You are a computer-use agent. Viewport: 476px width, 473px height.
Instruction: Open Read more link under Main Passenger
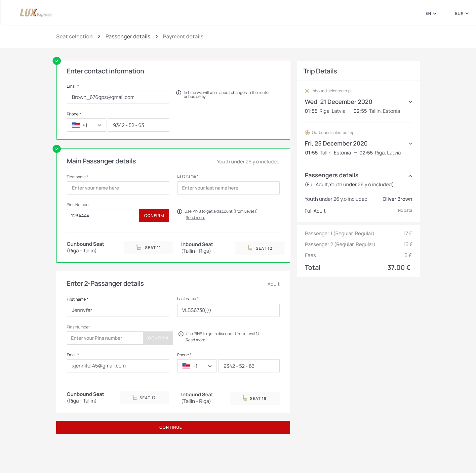[x=195, y=218]
